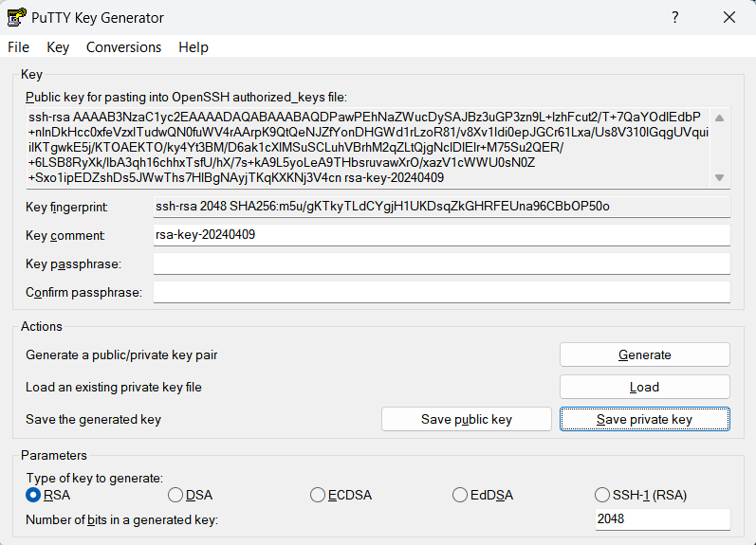Screen dimensions: 756x545
Task: Click 'Save the generated key' text
Action: pos(93,420)
